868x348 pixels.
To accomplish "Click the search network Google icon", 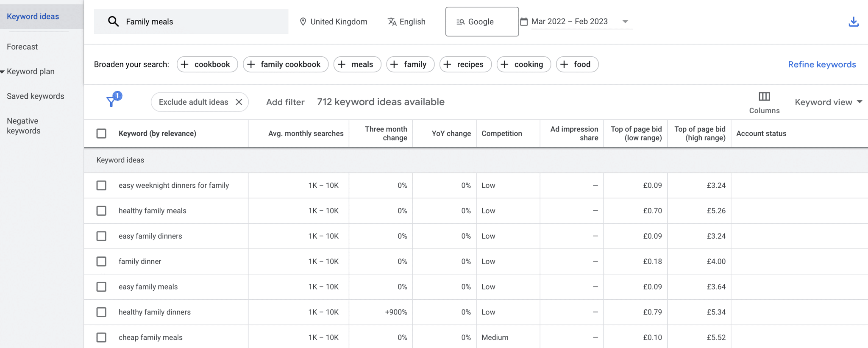I will 461,22.
